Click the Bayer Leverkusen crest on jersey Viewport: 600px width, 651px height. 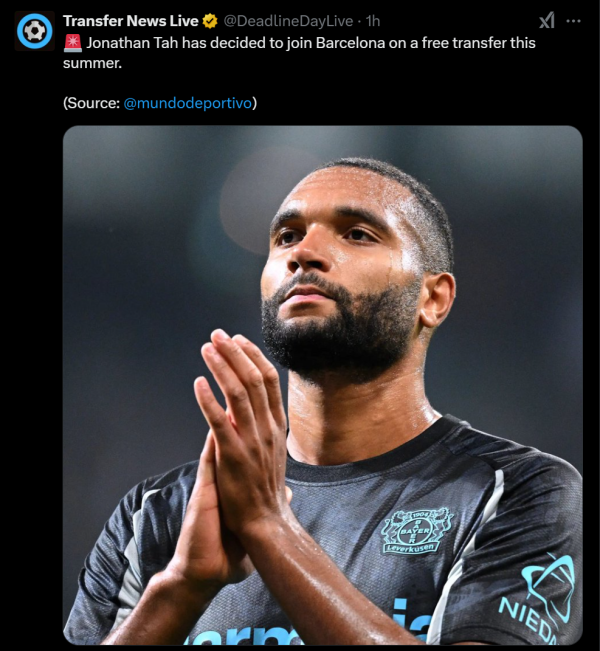[415, 531]
